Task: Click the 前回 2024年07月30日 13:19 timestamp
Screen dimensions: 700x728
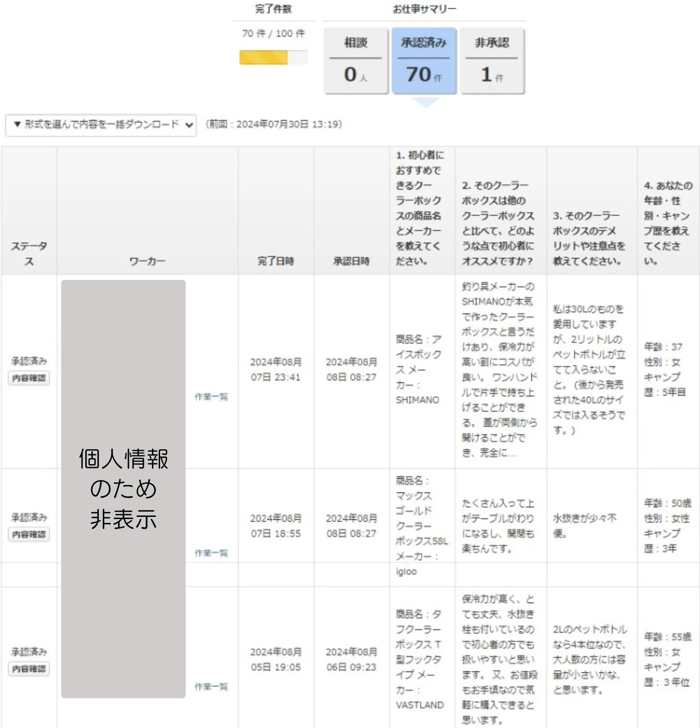Action: coord(274,124)
